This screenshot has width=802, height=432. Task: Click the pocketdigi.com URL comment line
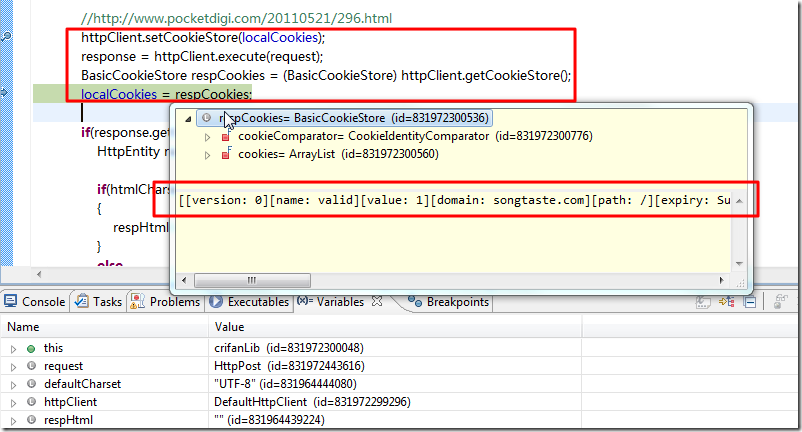tap(236, 18)
